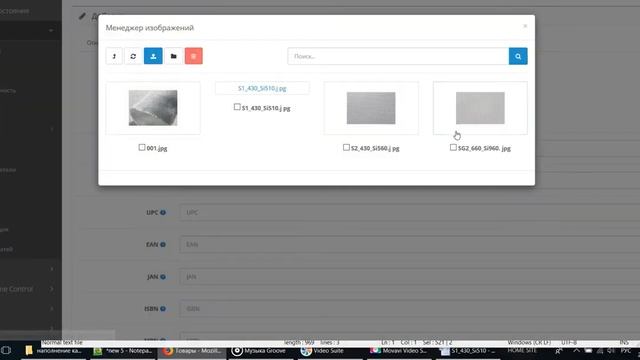Create a new folder in image manager

(173, 56)
